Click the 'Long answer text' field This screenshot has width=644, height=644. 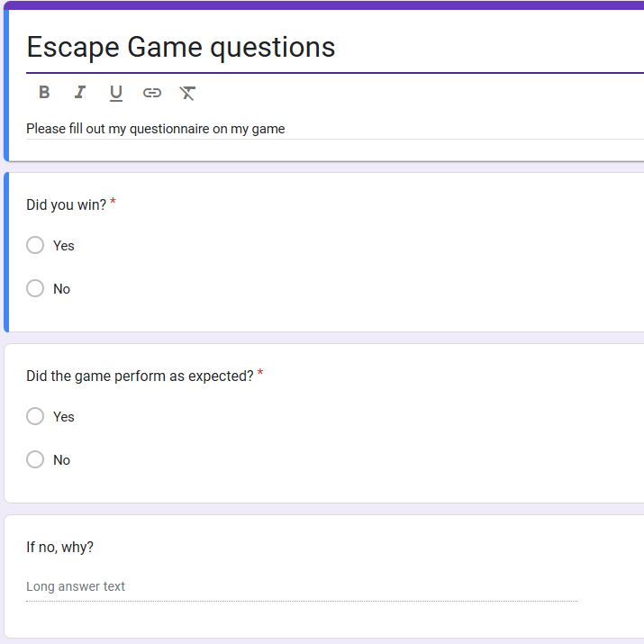pyautogui.click(x=76, y=586)
